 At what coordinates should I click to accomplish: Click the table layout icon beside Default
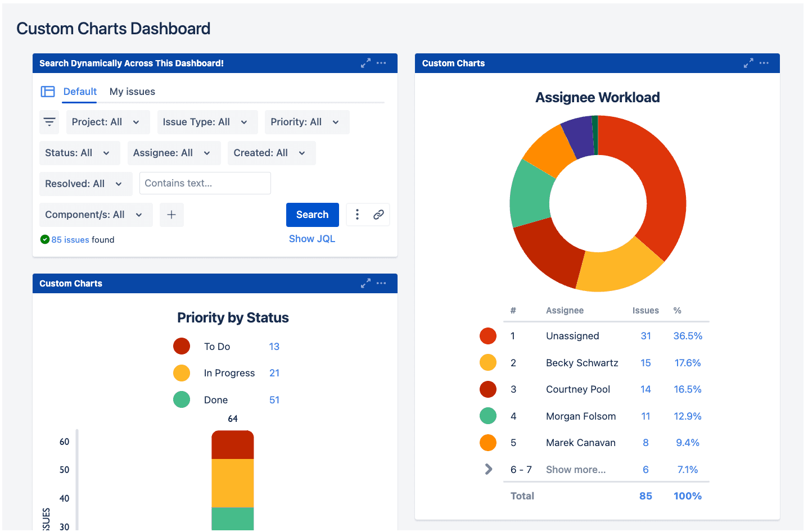pyautogui.click(x=48, y=92)
